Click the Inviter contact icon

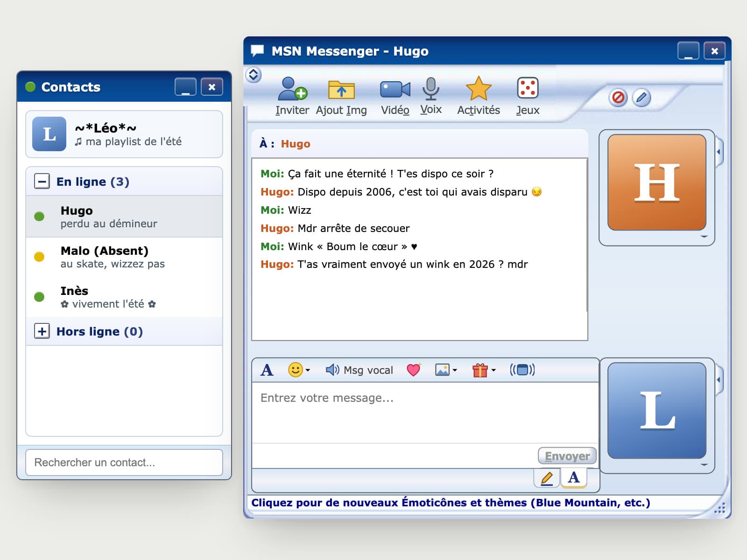292,89
